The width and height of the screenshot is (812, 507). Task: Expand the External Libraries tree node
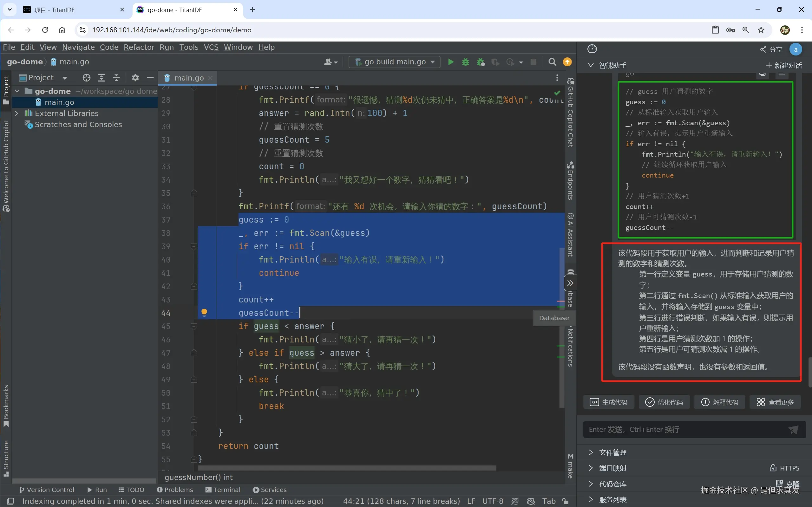tap(17, 113)
